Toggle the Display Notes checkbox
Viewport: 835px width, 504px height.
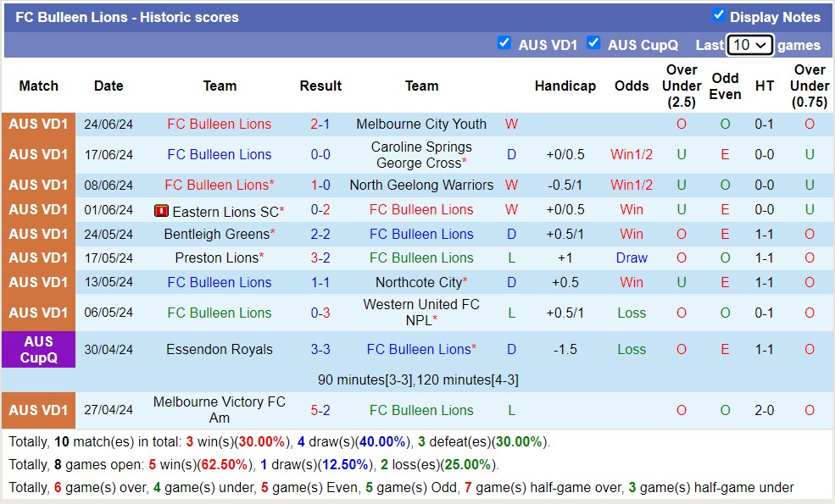(x=721, y=17)
